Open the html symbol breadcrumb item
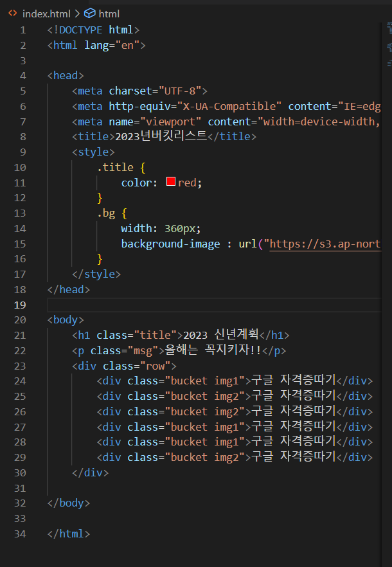This screenshot has height=567, width=392. tap(109, 14)
